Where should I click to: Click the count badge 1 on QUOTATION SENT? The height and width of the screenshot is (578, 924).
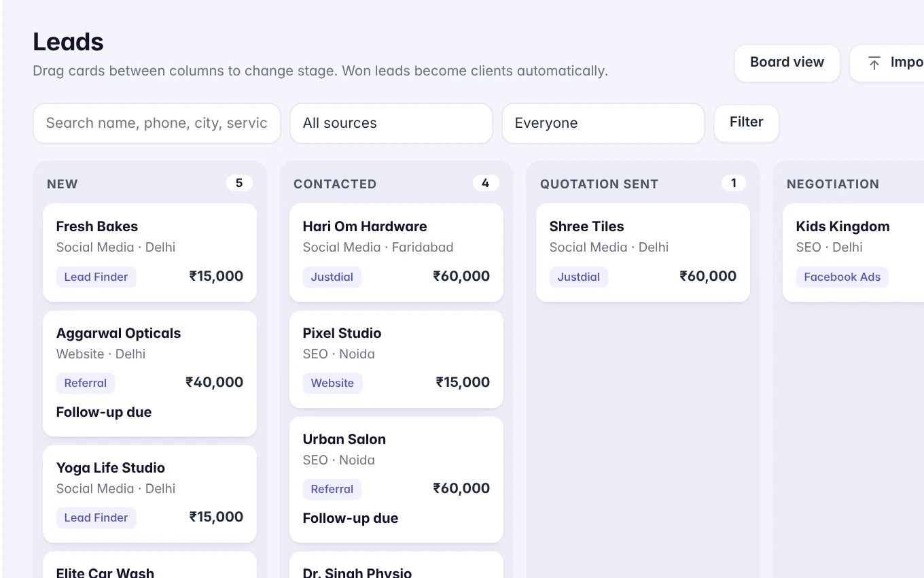[733, 183]
